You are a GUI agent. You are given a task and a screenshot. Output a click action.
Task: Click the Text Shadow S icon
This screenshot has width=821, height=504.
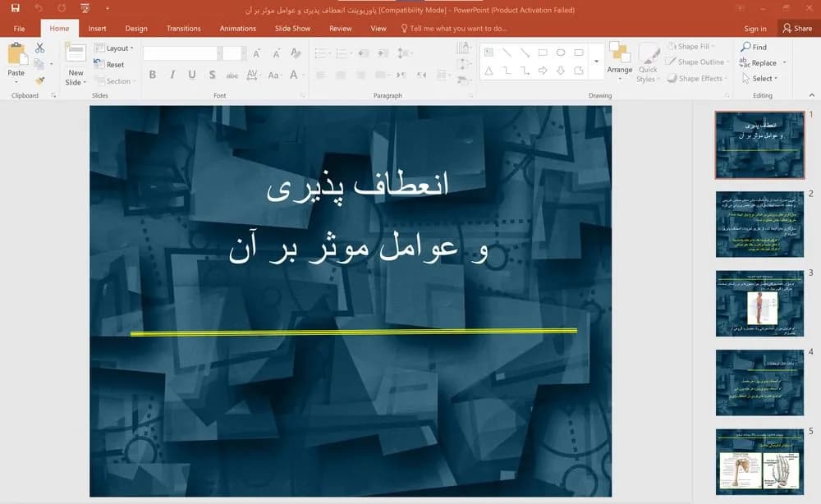click(x=212, y=75)
